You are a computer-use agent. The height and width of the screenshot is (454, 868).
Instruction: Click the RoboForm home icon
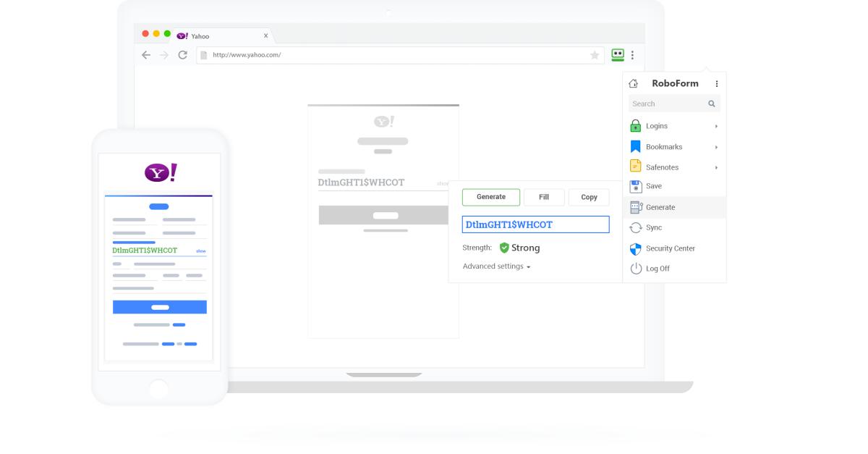click(x=633, y=83)
